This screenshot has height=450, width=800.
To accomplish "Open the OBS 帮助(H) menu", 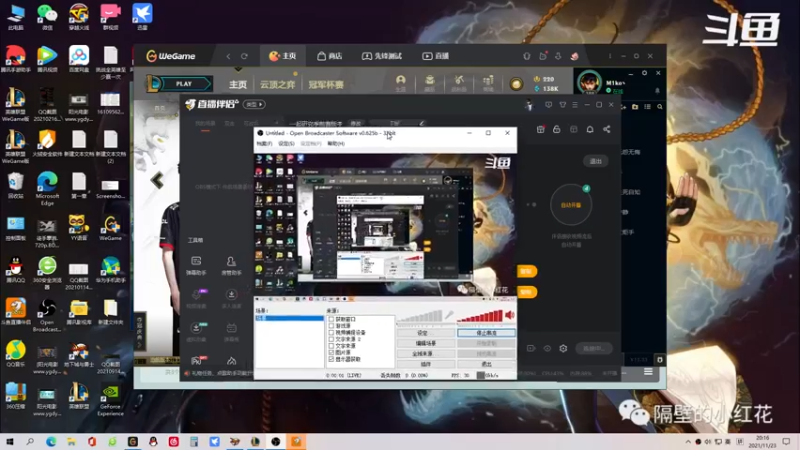I will [x=336, y=144].
